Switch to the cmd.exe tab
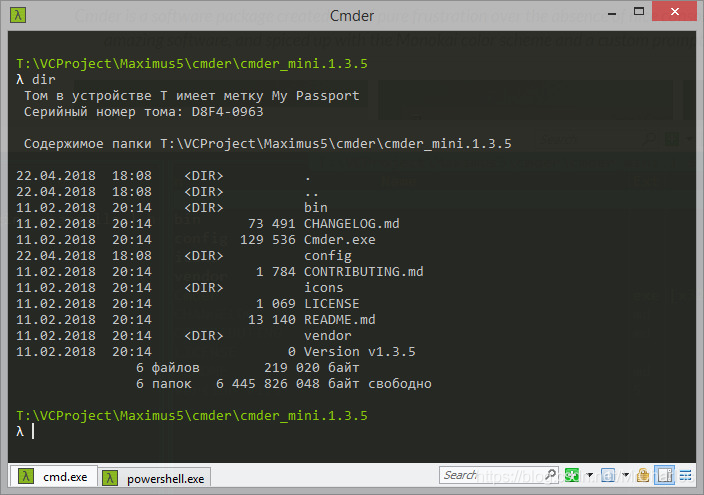 (x=53, y=476)
